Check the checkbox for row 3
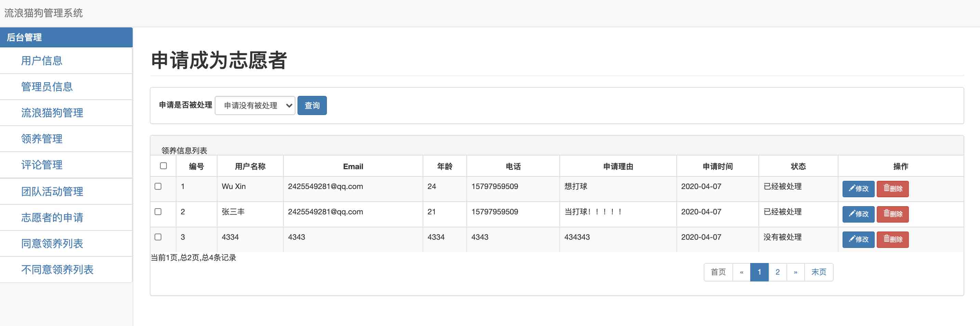Screen dimensions: 980x326 (x=158, y=237)
